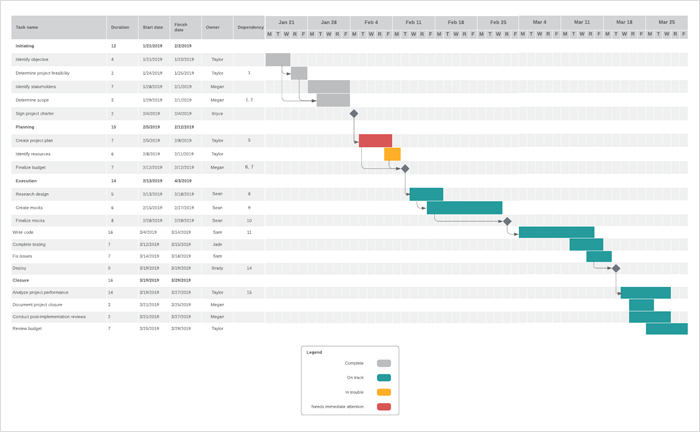
Task: Select the Finalize mocks task name
Action: (x=30, y=220)
